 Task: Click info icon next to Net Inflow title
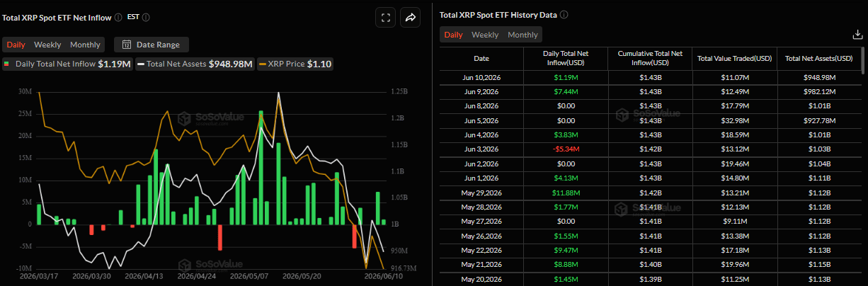pyautogui.click(x=118, y=17)
